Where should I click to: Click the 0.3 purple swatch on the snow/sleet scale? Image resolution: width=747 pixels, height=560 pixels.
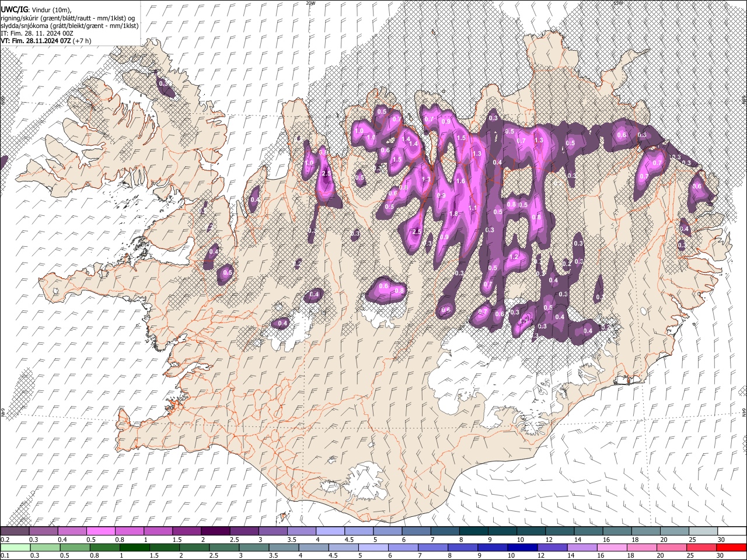(x=44, y=531)
